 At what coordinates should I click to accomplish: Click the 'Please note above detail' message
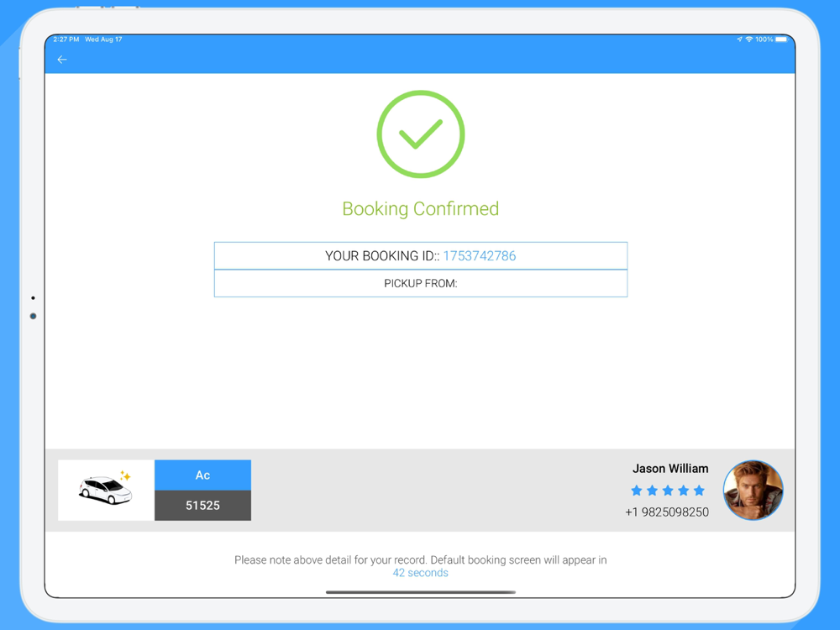[x=421, y=559]
